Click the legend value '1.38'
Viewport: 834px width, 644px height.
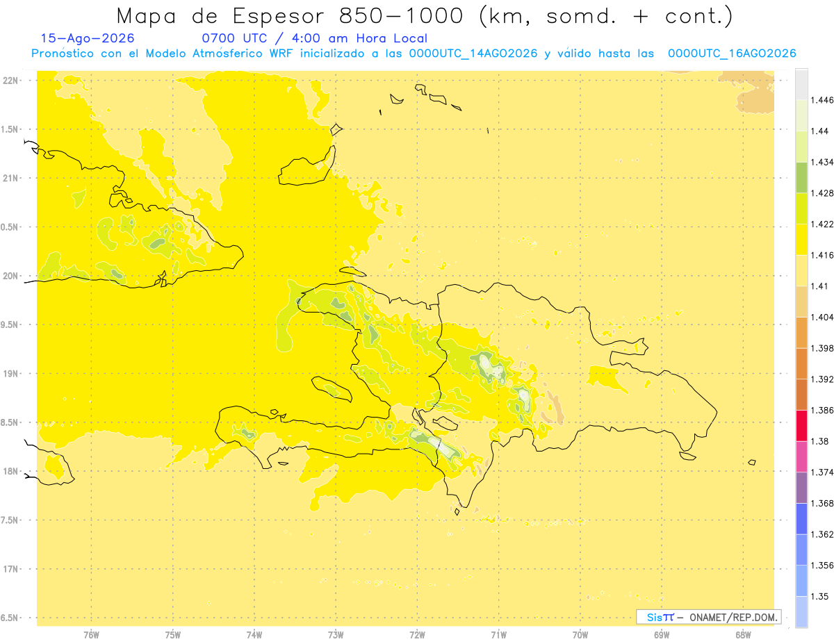click(x=819, y=441)
